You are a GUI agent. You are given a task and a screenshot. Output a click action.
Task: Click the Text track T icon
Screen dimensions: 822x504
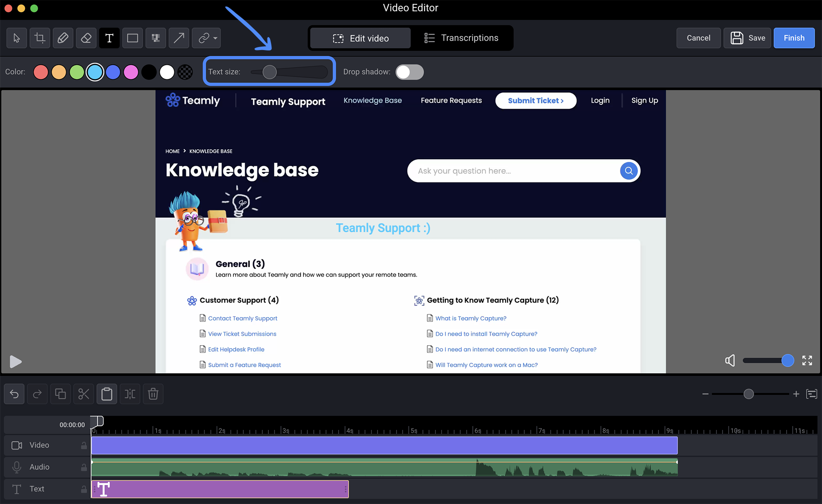[17, 489]
